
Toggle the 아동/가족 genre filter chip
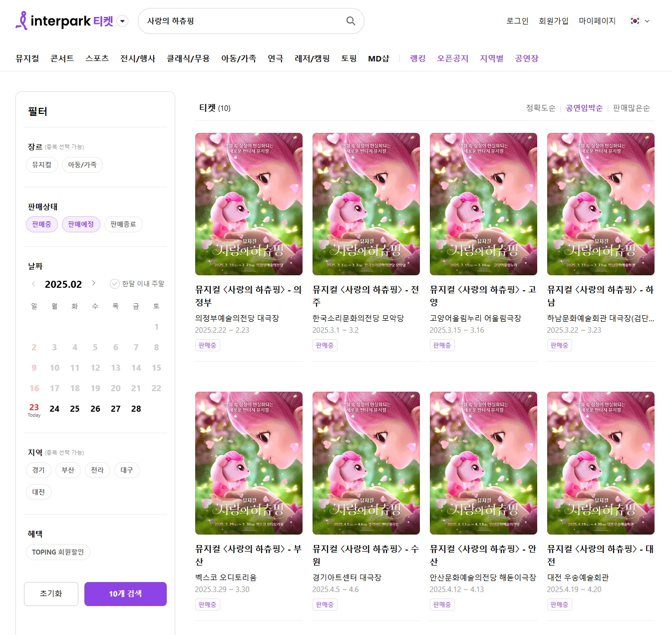(82, 165)
